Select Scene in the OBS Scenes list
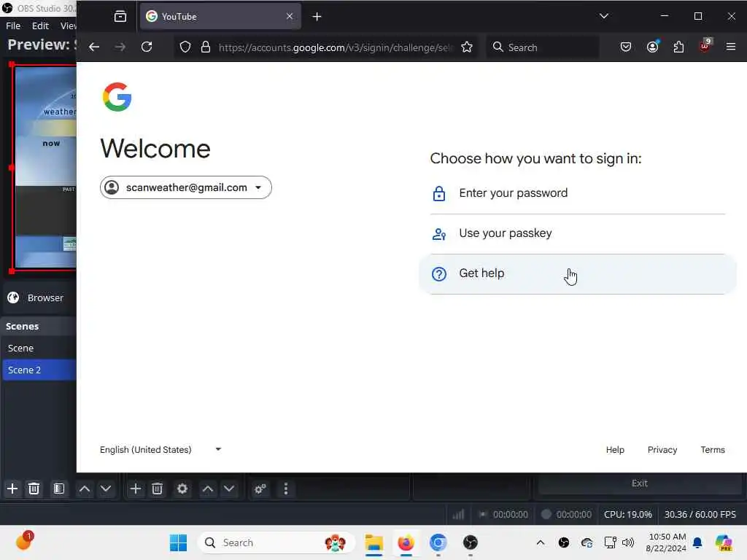Screen dimensions: 747x560 (39, 348)
